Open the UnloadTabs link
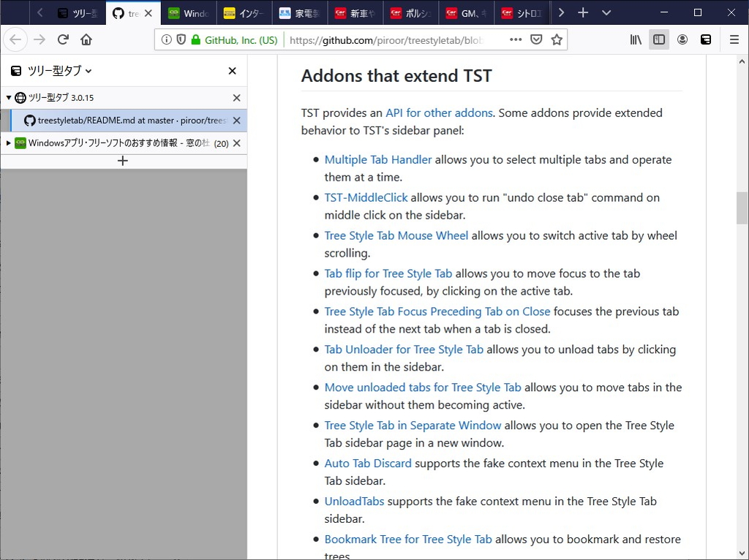Viewport: 749px width, 560px height. pos(354,502)
